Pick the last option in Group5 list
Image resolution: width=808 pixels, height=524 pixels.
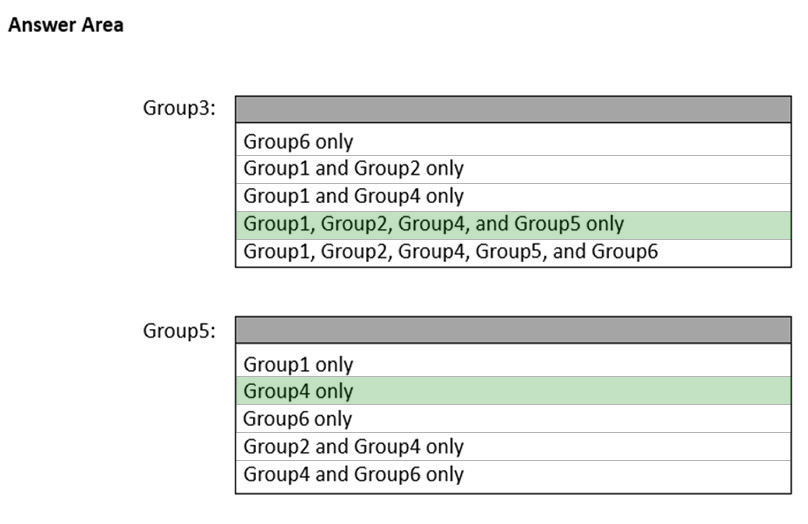pyautogui.click(x=353, y=473)
